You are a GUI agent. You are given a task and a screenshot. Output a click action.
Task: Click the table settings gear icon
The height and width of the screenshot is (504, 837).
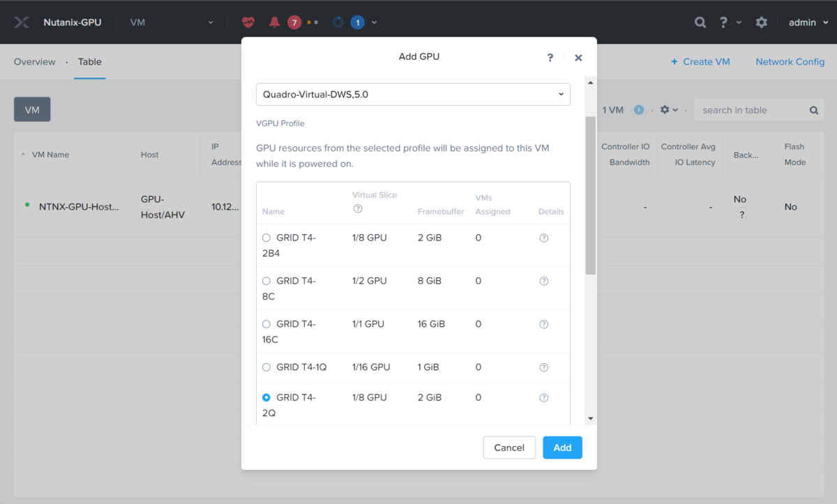(665, 109)
